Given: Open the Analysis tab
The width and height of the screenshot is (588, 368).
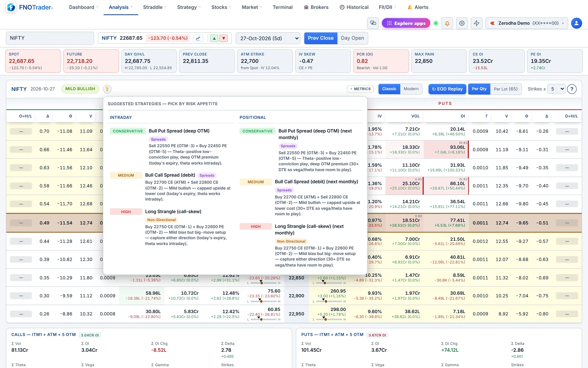Looking at the screenshot, I should pyautogui.click(x=121, y=7).
